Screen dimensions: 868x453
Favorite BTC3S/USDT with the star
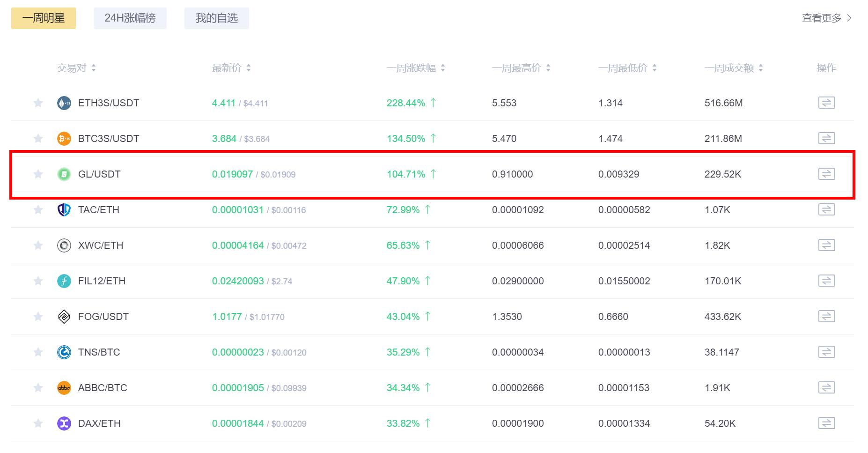[38, 138]
